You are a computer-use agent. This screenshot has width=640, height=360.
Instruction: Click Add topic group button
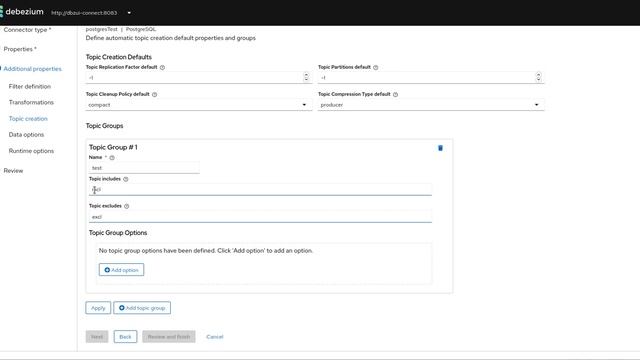[x=142, y=308]
